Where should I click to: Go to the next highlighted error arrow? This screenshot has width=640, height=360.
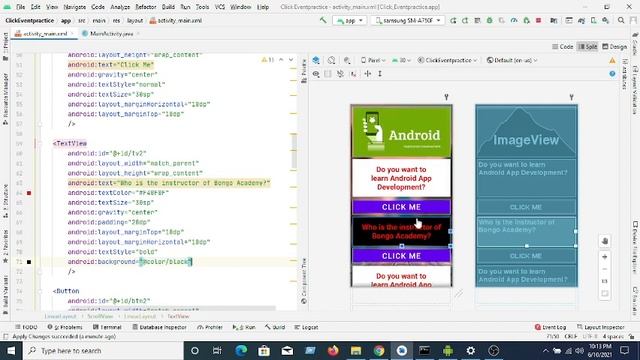pyautogui.click(x=291, y=60)
